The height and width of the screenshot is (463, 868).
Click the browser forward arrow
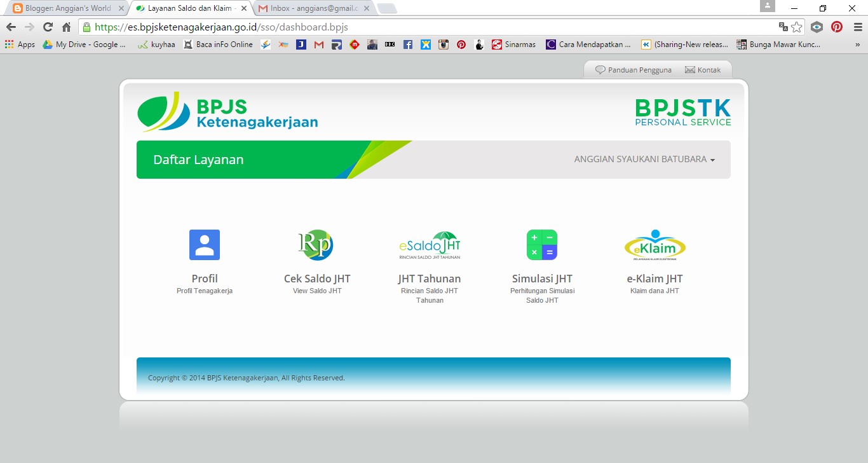point(29,27)
